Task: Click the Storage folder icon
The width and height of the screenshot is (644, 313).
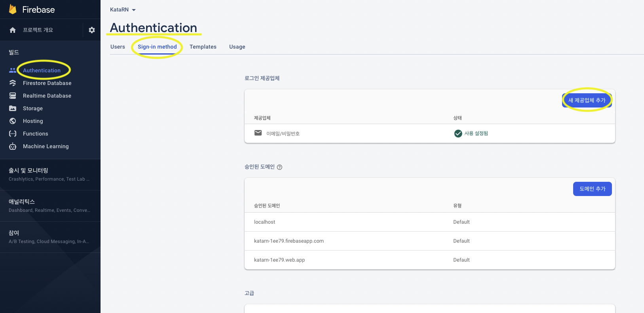Action: (x=13, y=108)
